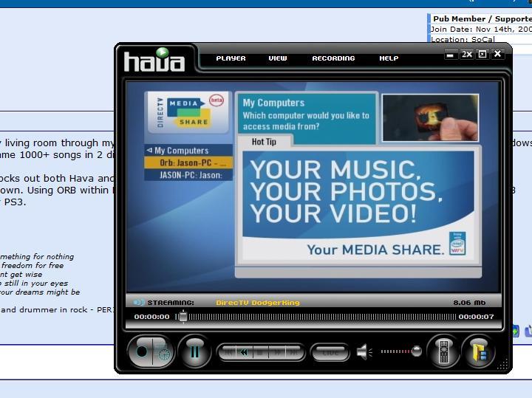Switch Hava player to full screen
The height and width of the screenshot is (398, 532).
click(x=482, y=54)
